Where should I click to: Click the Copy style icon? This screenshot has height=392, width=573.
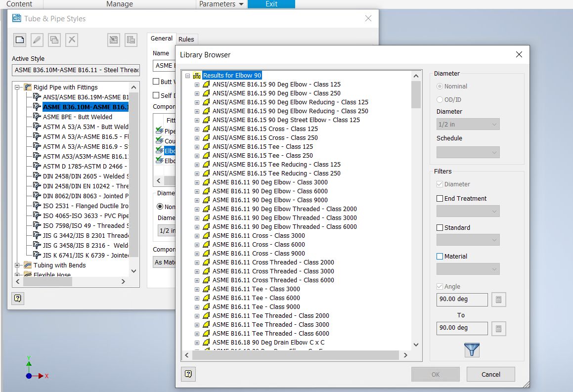(x=54, y=40)
